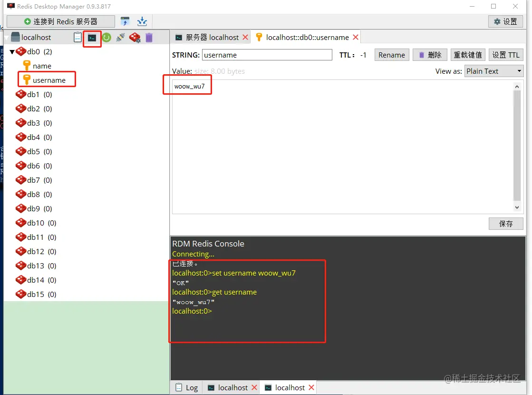Select db14 (0) in the tree
The width and height of the screenshot is (532, 395).
click(41, 280)
